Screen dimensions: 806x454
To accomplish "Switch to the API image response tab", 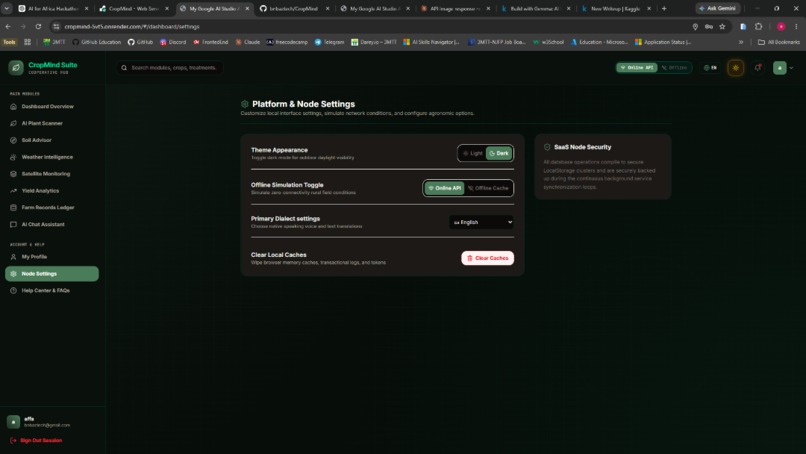I will tap(455, 8).
